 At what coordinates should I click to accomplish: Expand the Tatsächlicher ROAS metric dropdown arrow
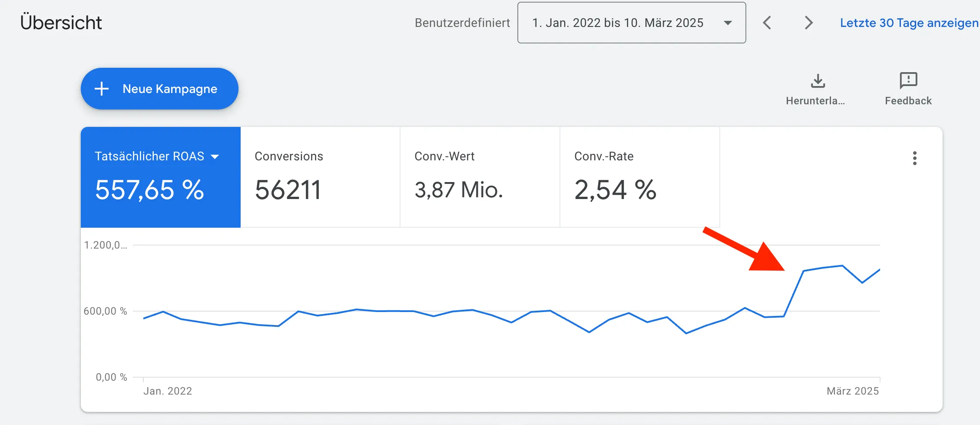pyautogui.click(x=215, y=157)
